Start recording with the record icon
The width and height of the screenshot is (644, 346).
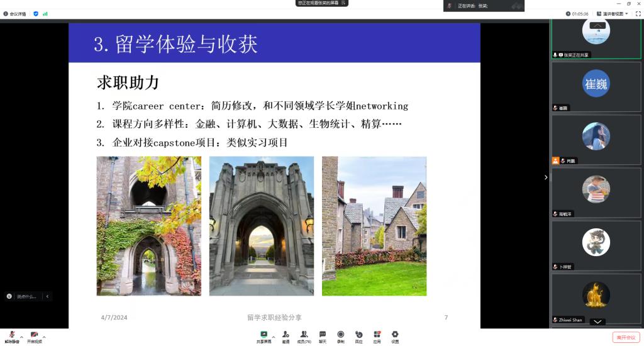[x=340, y=335]
